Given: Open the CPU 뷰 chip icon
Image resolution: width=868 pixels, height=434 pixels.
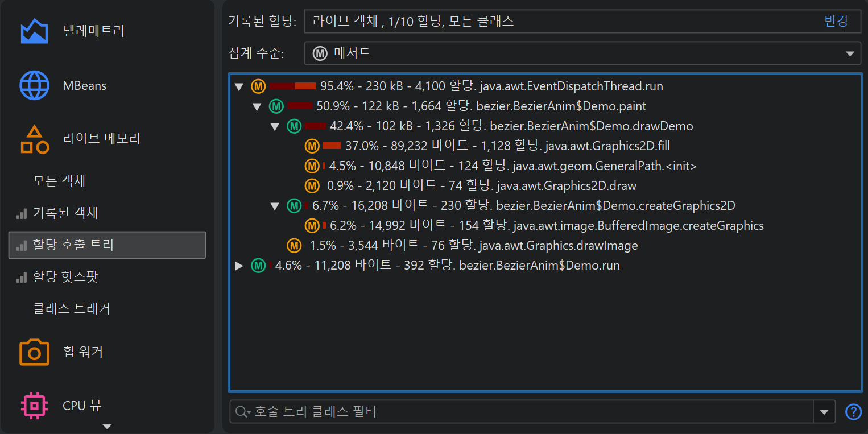Looking at the screenshot, I should tap(35, 406).
